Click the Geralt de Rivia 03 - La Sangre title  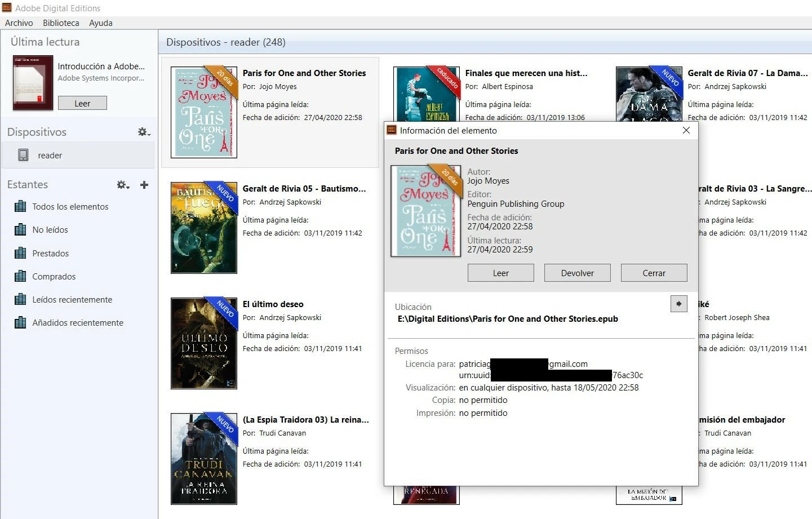755,189
